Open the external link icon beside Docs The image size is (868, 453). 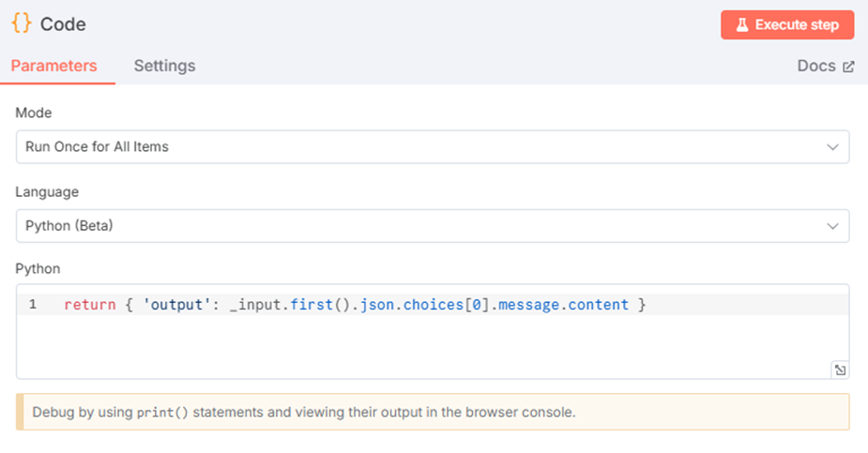(848, 67)
